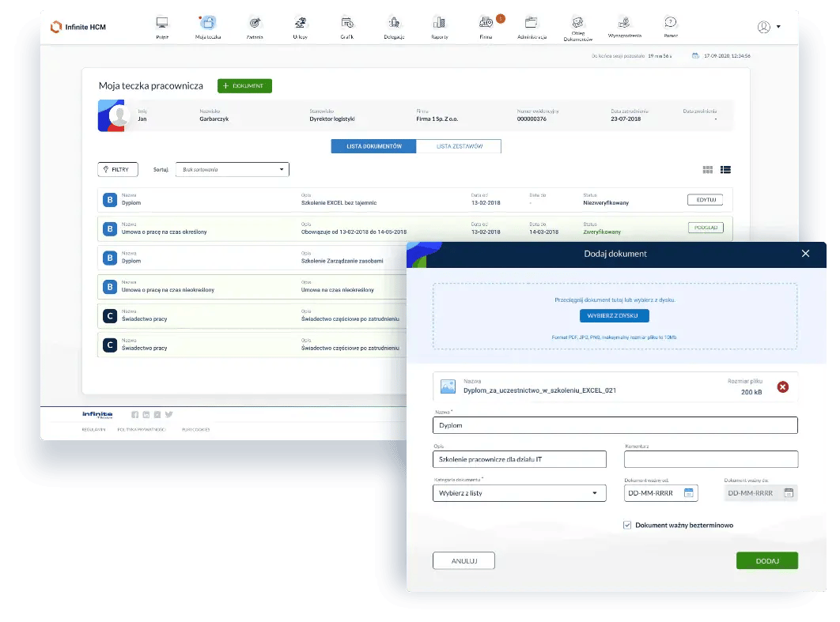The image size is (840, 622).
Task: Click the uploaded image file icon
Action: pyautogui.click(x=448, y=386)
